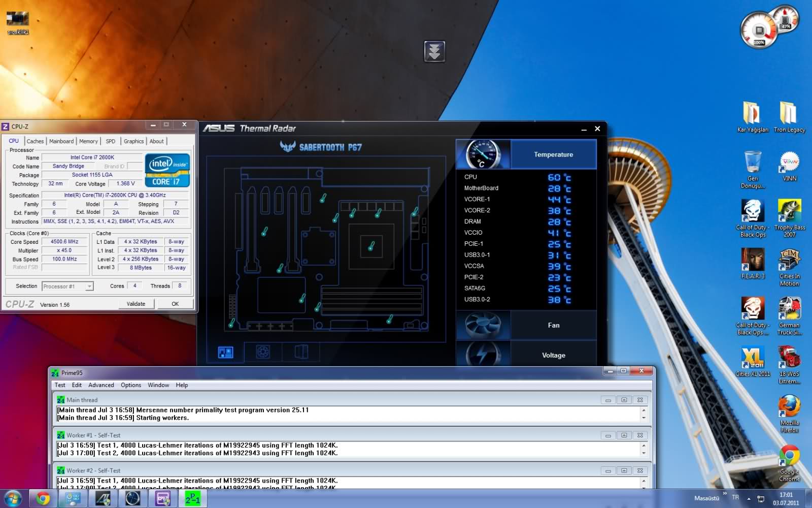Open the Mozilla Firefox desktop icon
The width and height of the screenshot is (812, 508).
click(789, 414)
